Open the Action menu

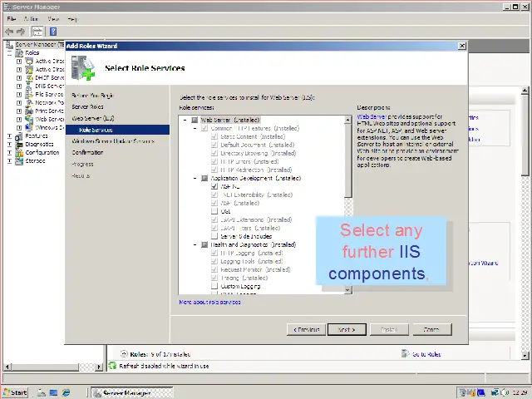31,19
